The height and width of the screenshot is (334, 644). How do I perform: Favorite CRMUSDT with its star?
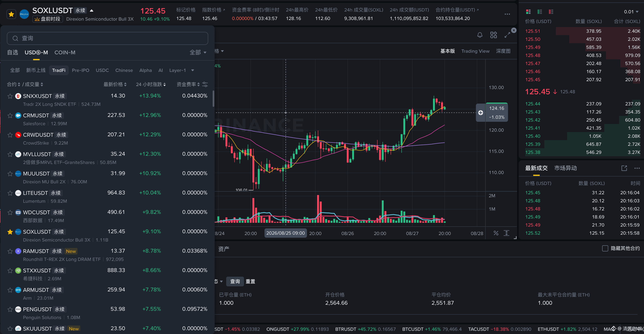[10, 116]
